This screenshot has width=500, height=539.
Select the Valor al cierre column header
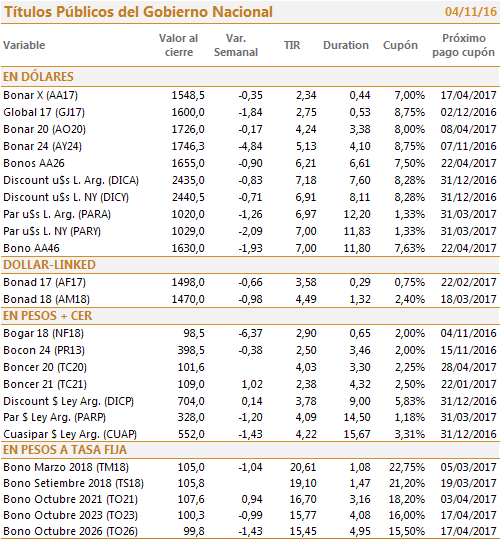pos(178,45)
